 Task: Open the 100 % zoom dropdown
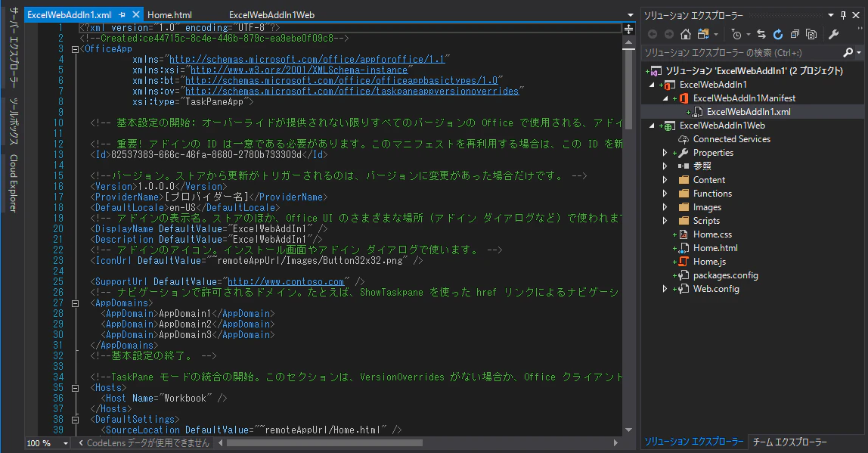65,443
